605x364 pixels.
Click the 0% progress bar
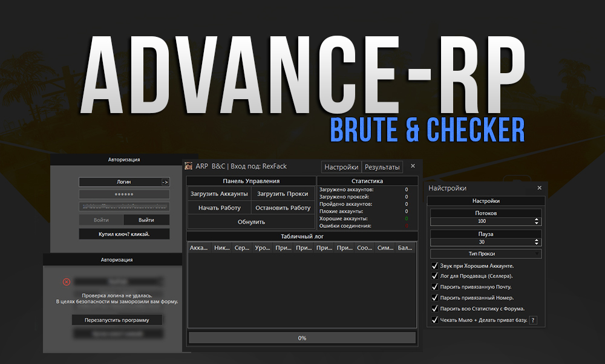(x=302, y=338)
